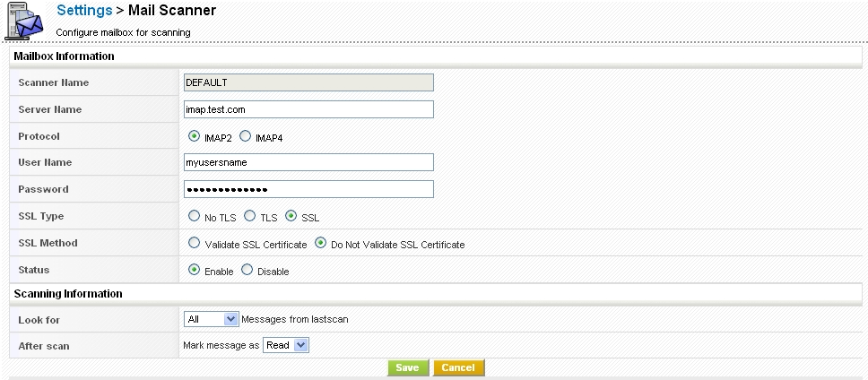The image size is (868, 380).
Task: Select Do Not Validate SSL Certificate
Action: click(x=320, y=243)
